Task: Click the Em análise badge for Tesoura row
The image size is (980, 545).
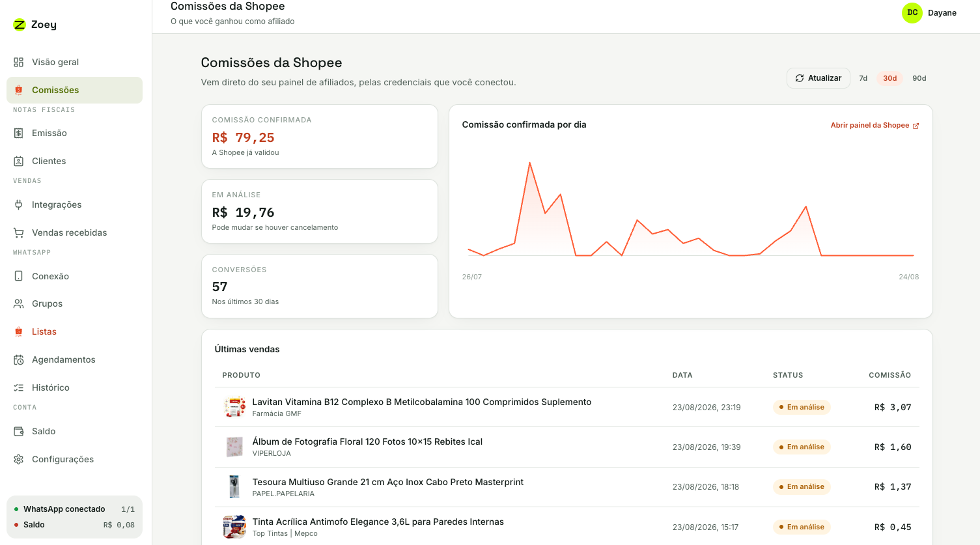Action: coord(802,487)
